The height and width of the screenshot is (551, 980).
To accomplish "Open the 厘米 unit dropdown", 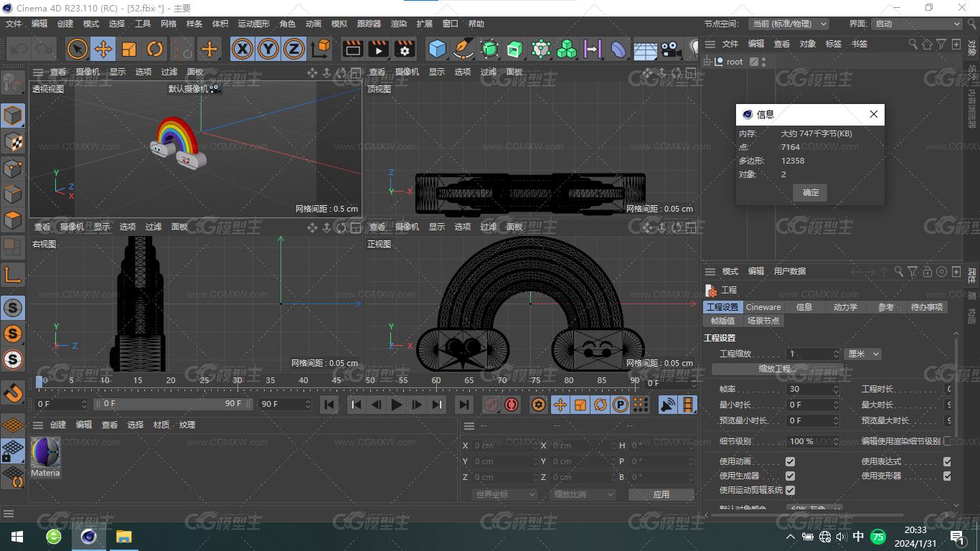I will [x=862, y=354].
